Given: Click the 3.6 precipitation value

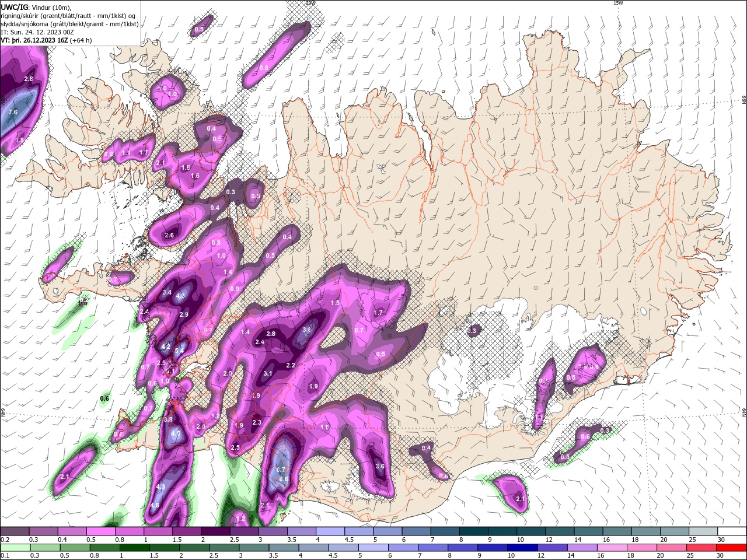Looking at the screenshot, I should pyautogui.click(x=380, y=466).
